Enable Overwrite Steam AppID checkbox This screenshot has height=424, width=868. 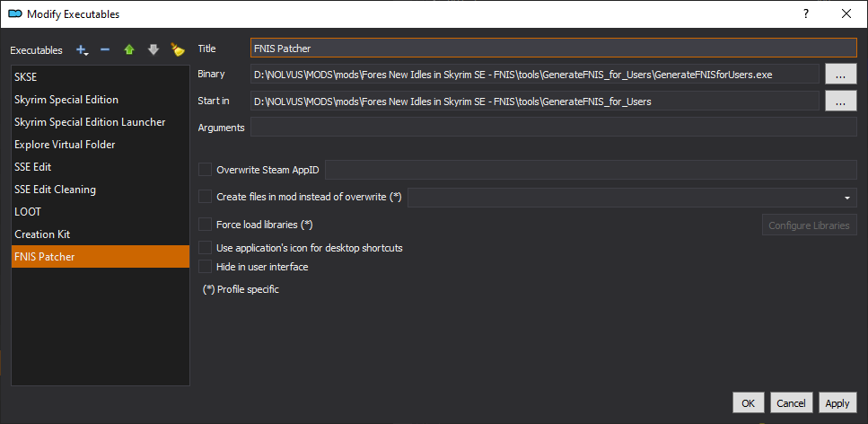point(206,170)
